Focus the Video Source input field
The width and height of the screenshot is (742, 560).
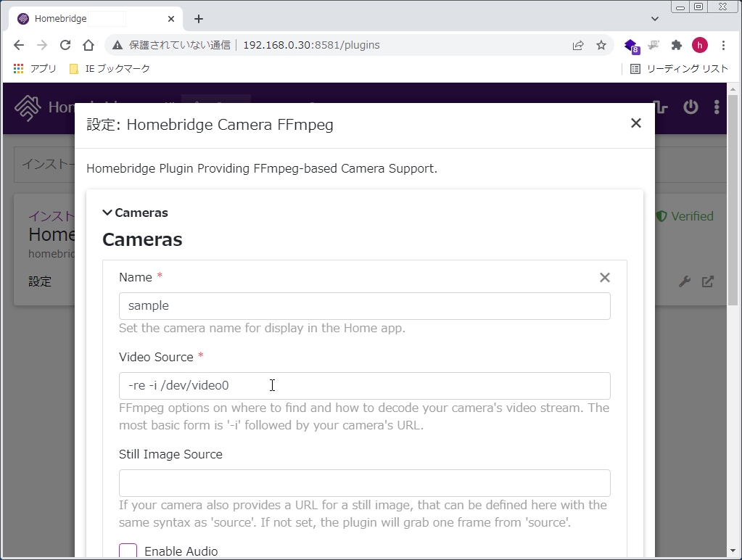[x=364, y=386]
